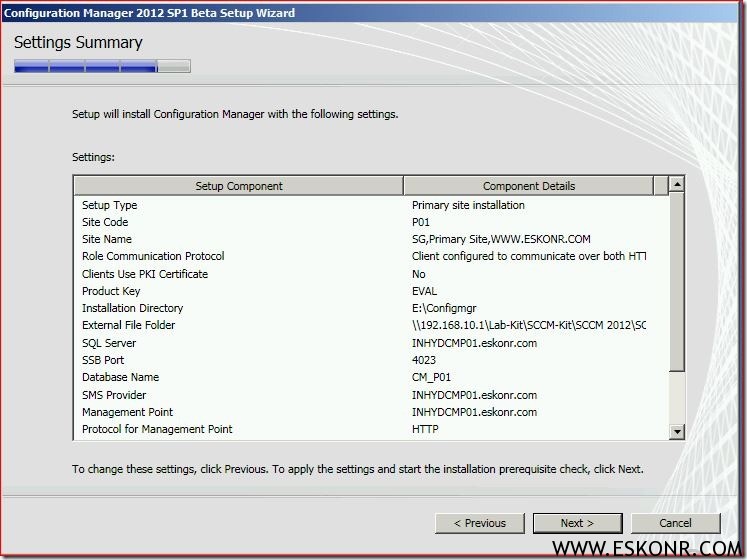Click the SSB port value 4023

coord(424,360)
